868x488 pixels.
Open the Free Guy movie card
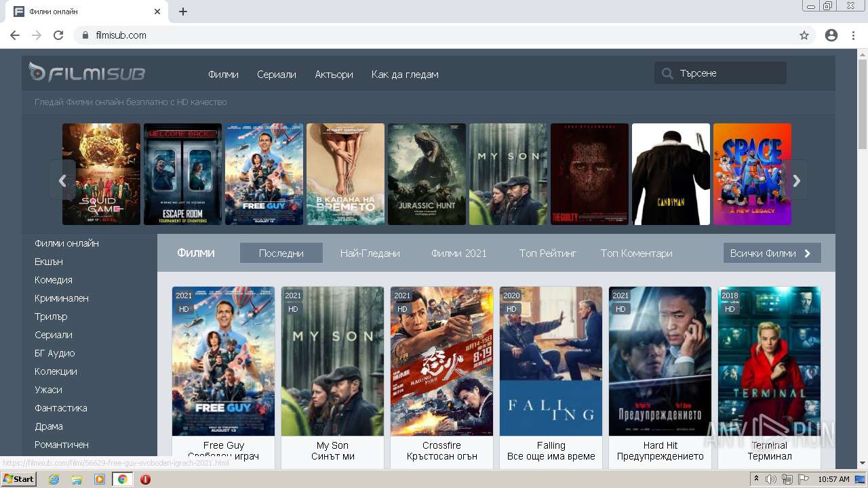tap(224, 361)
